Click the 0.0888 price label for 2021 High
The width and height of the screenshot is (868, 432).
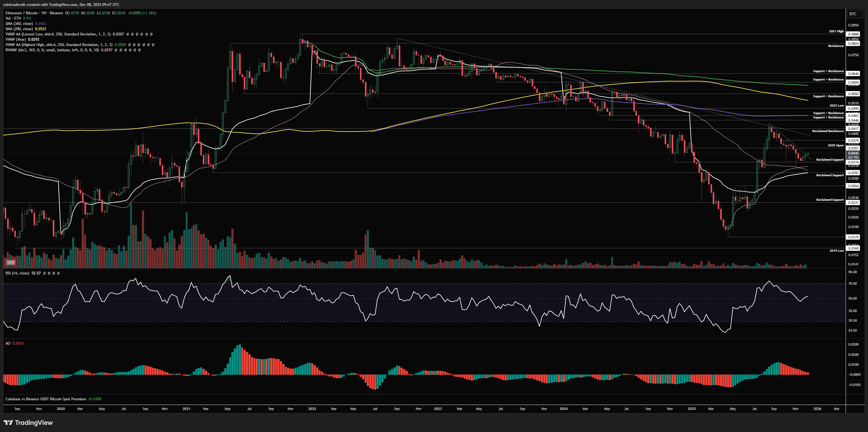pyautogui.click(x=853, y=34)
